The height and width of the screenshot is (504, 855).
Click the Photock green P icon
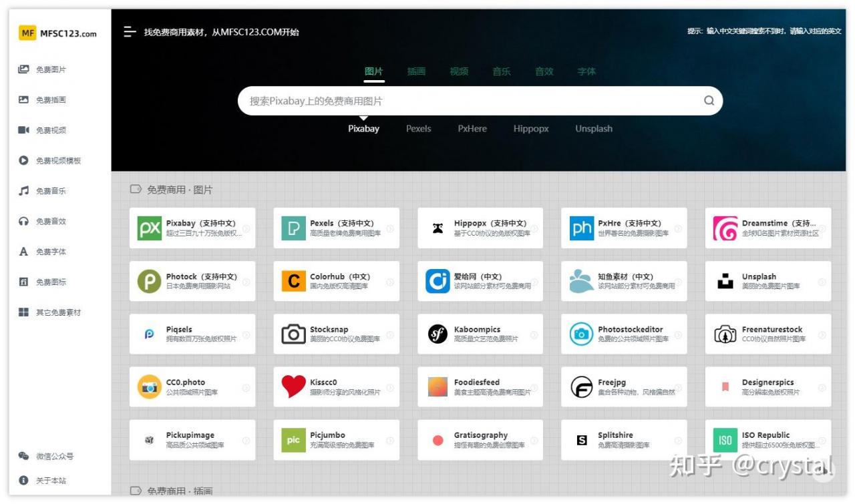pyautogui.click(x=150, y=281)
